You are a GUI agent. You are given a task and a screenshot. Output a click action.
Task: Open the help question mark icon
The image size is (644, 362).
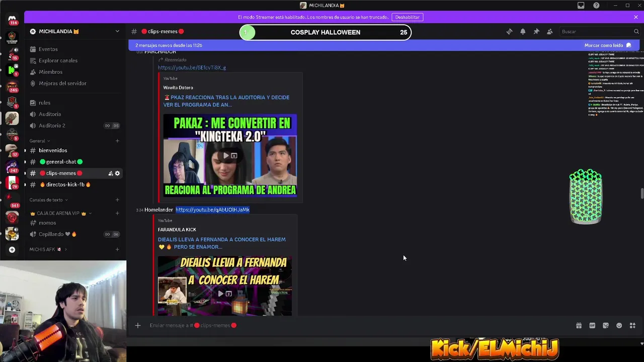[x=596, y=6]
